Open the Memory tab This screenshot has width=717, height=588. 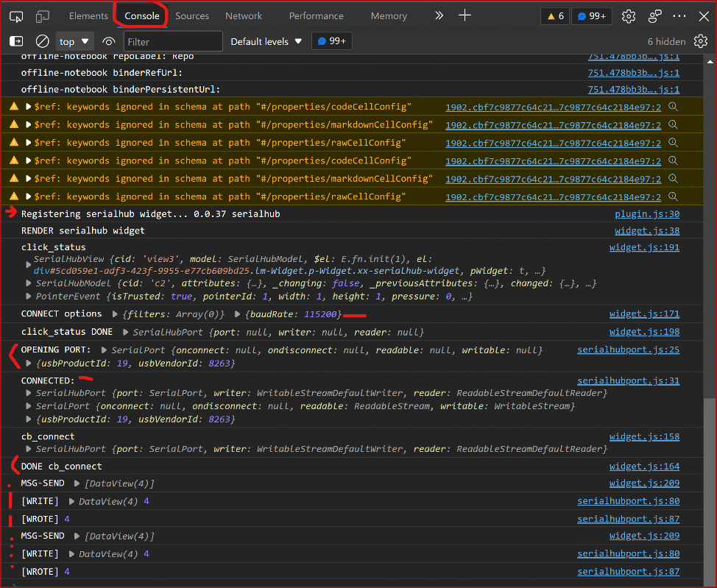click(389, 16)
